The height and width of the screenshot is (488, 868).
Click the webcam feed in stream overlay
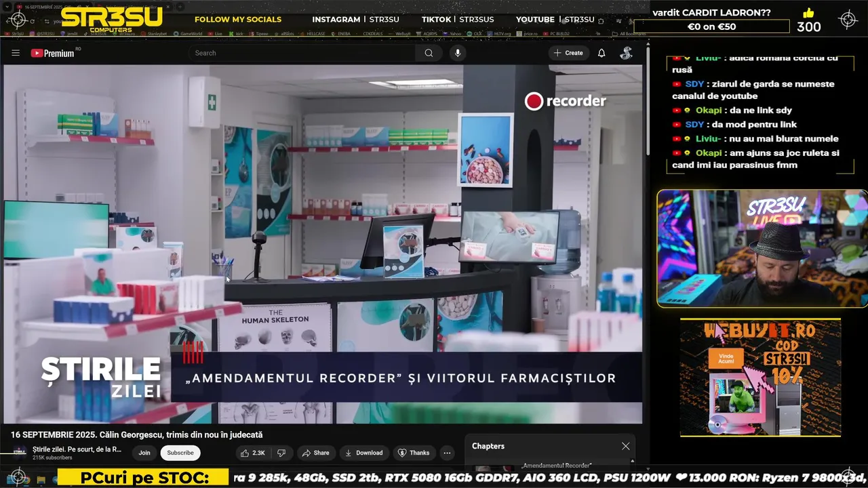pyautogui.click(x=762, y=248)
